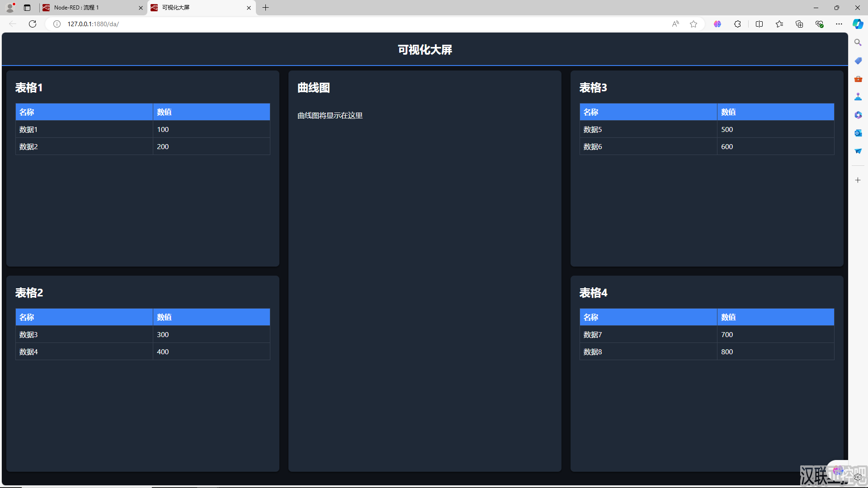Toggle split screen view icon
Image resolution: width=868 pixels, height=488 pixels.
759,24
